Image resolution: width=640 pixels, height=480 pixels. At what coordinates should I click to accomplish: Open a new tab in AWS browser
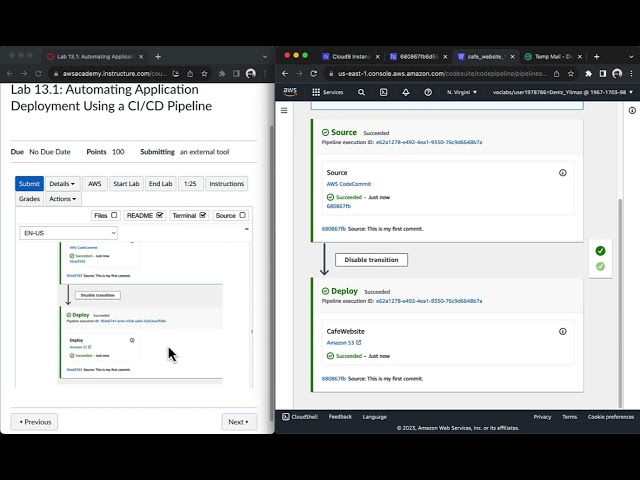click(x=596, y=57)
